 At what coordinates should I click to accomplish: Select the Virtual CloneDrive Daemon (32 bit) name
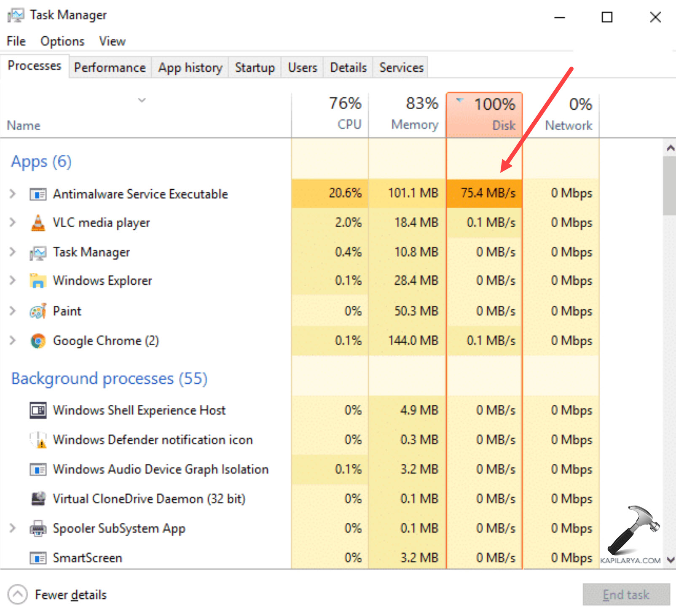[149, 499]
